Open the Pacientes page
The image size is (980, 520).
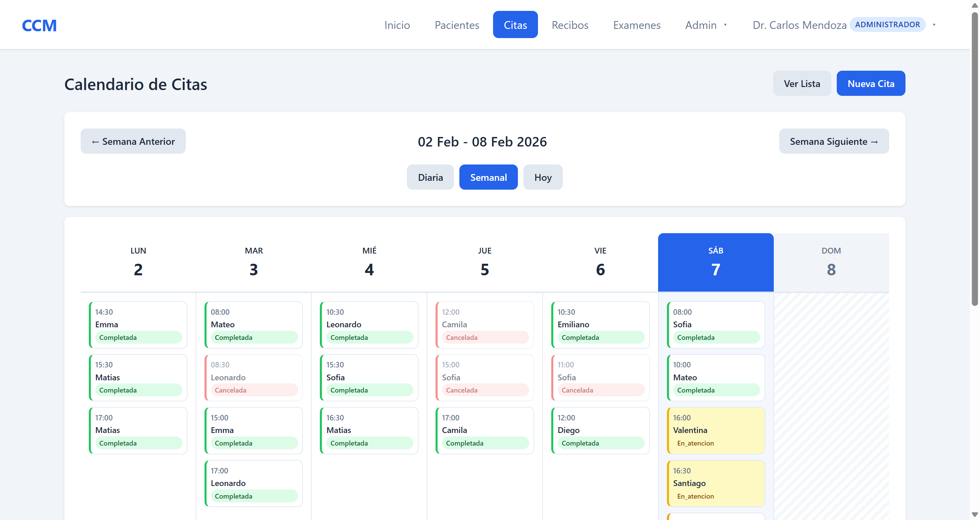[x=457, y=25]
